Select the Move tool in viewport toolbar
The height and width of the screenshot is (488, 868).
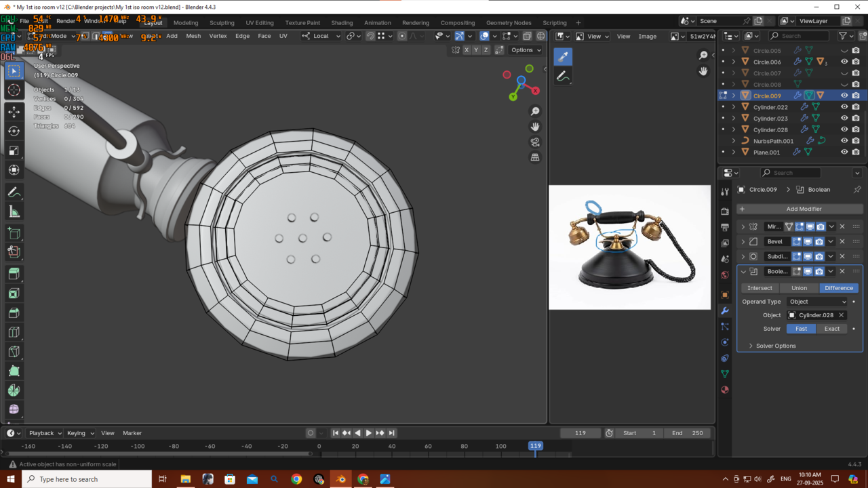tap(14, 112)
